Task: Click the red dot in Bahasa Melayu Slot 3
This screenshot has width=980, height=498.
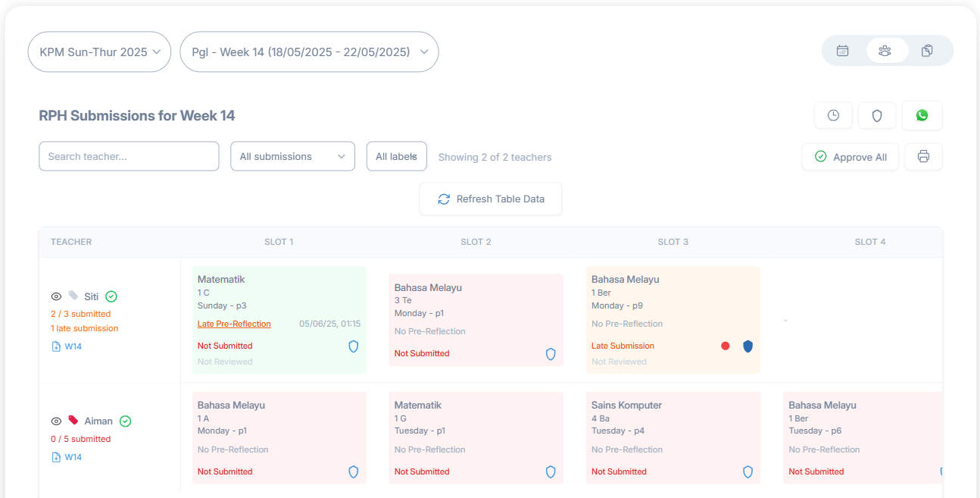Action: coord(726,346)
